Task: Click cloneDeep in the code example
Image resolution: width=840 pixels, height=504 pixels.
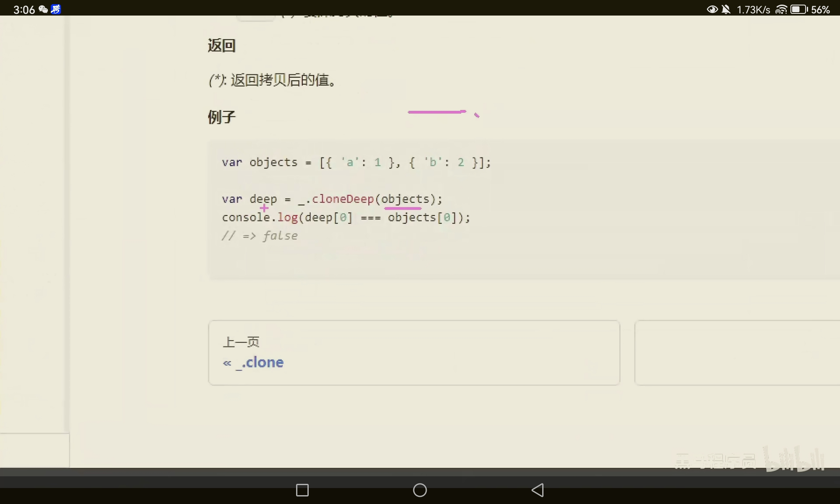Action: point(343,199)
